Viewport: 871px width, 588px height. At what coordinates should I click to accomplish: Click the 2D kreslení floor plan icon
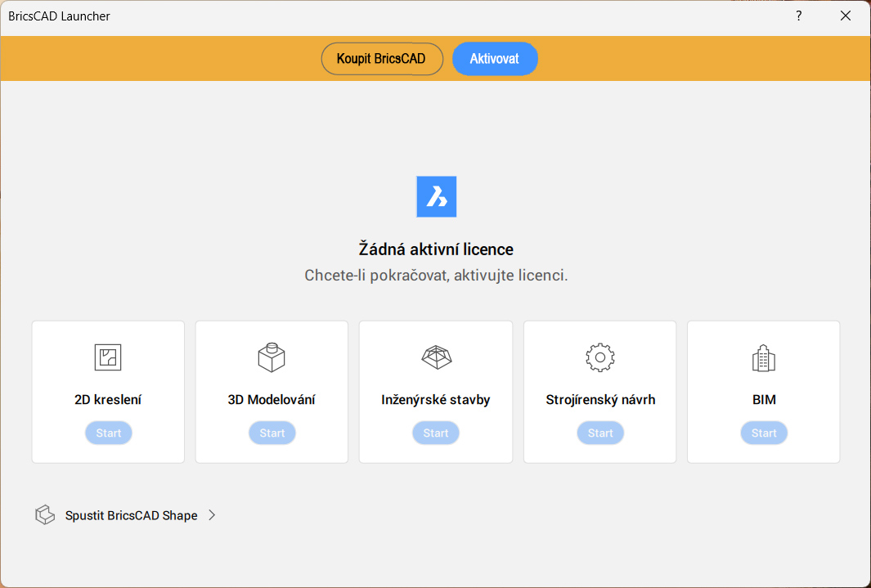pos(108,357)
